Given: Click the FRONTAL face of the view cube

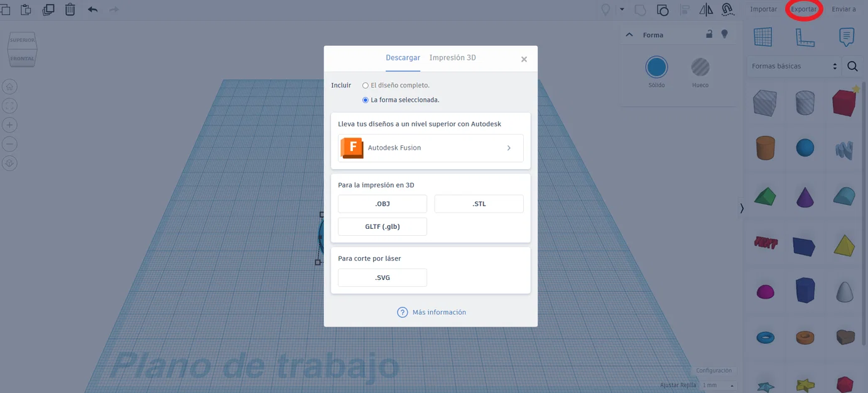Looking at the screenshot, I should pyautogui.click(x=22, y=58).
